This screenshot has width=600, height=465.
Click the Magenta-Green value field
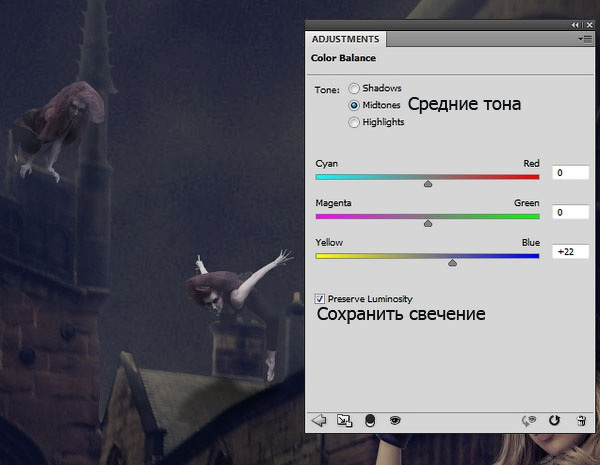[570, 212]
